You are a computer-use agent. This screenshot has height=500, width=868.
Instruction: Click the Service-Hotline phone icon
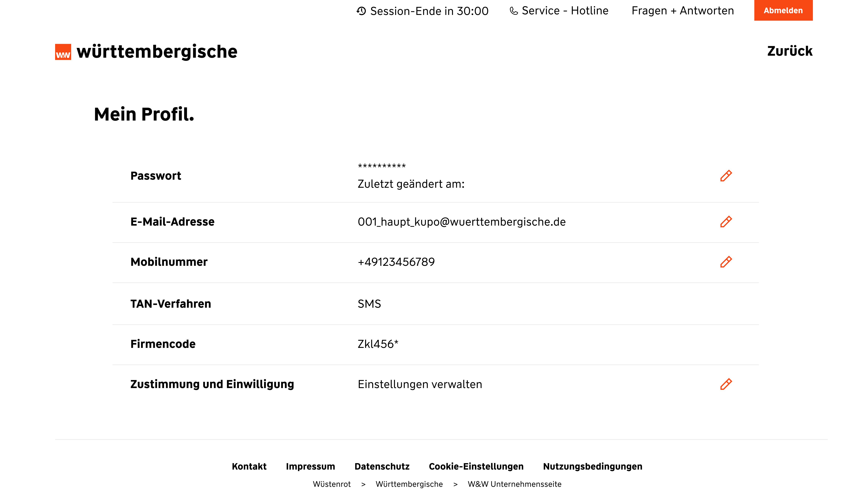(x=514, y=11)
